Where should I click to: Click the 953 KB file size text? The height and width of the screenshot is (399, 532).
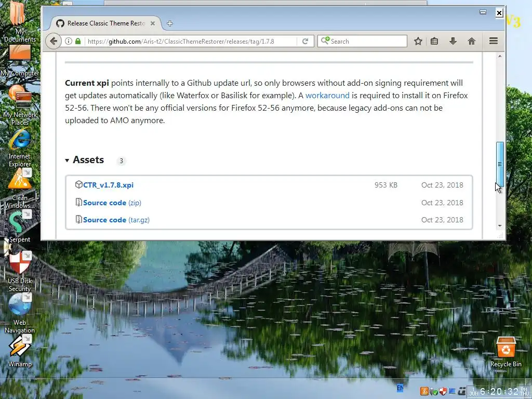386,185
